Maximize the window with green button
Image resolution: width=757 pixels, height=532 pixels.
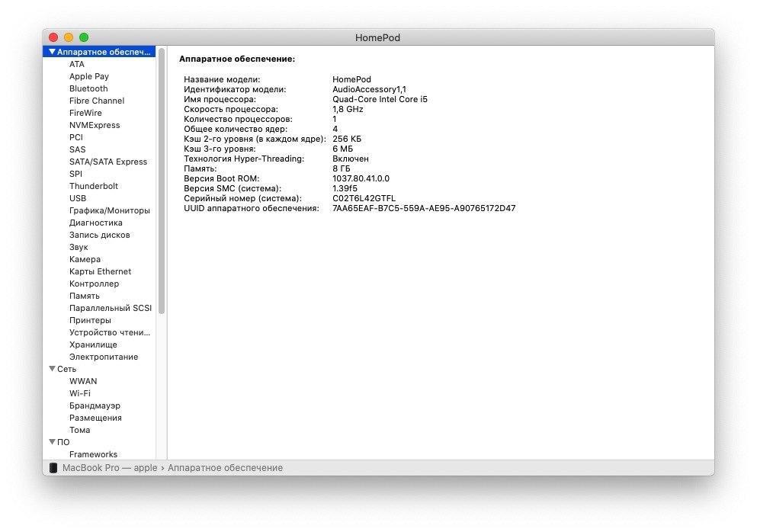pos(84,37)
